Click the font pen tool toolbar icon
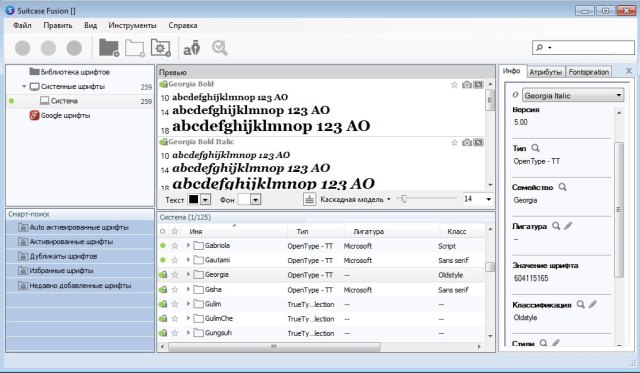Image resolution: width=640 pixels, height=373 pixels. click(191, 48)
